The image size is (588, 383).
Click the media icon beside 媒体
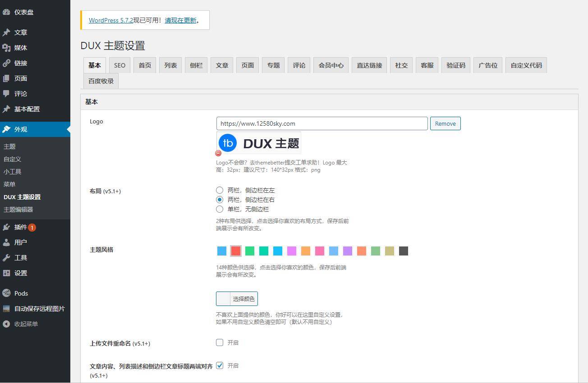6,48
